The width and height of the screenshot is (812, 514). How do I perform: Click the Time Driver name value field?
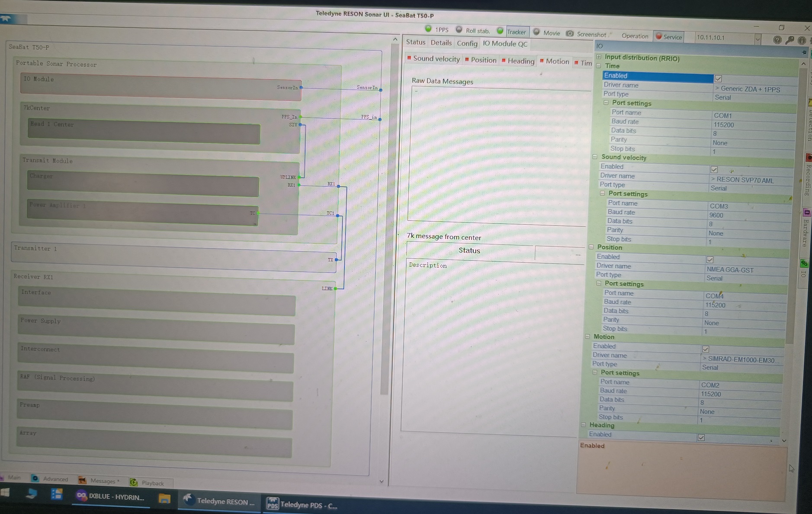coord(754,89)
